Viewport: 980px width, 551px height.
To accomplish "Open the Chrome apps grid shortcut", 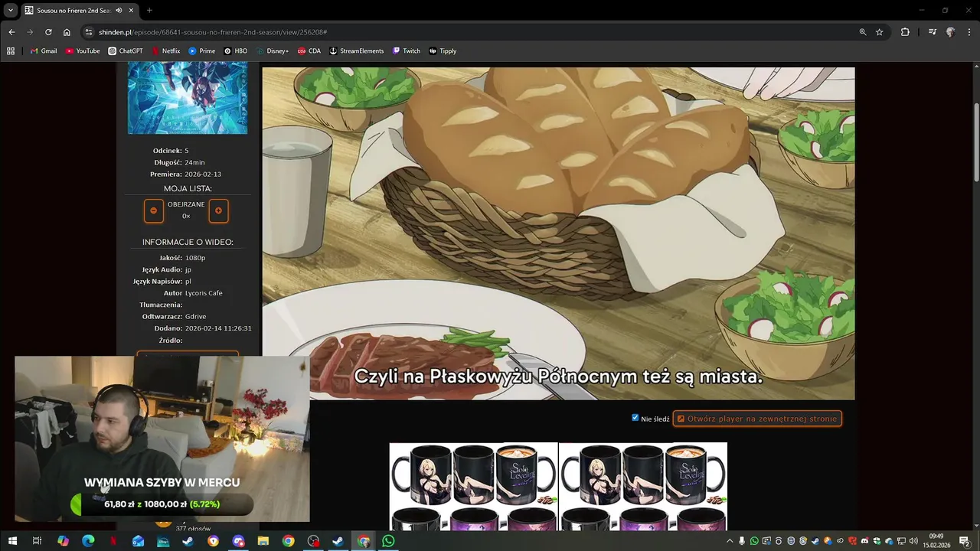I will click(11, 51).
